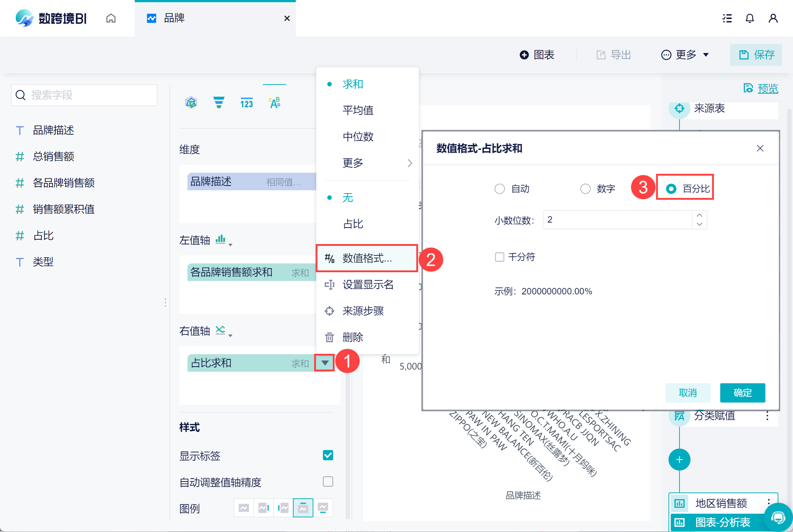This screenshot has height=532, width=793.
Task: Toggle 自动调整值轴精度 checkbox
Action: coord(328,482)
